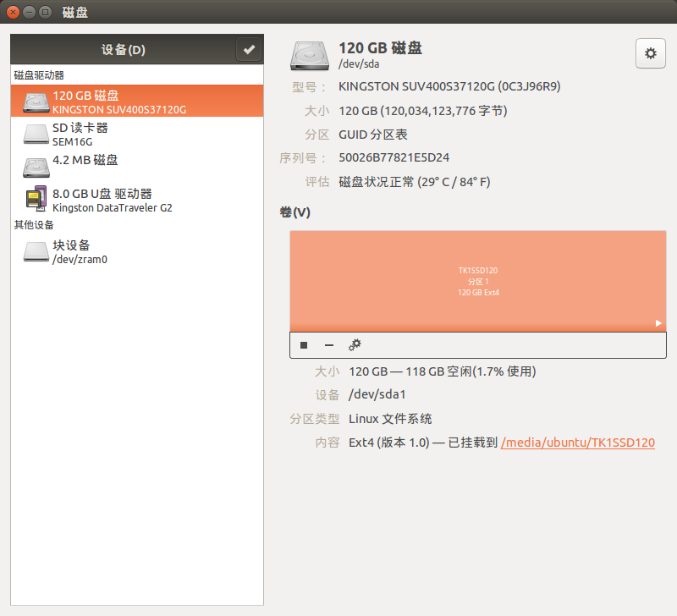Close the 磁盘 window

tap(13, 12)
